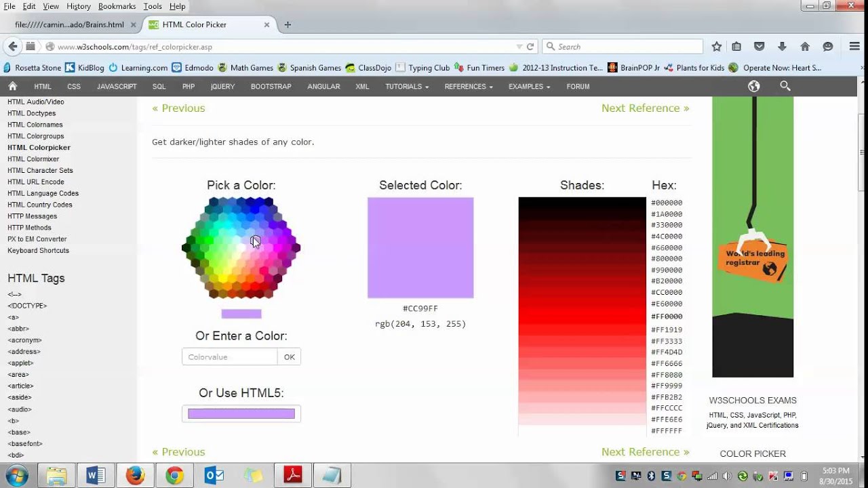Go back with the browser back arrow

[x=13, y=47]
